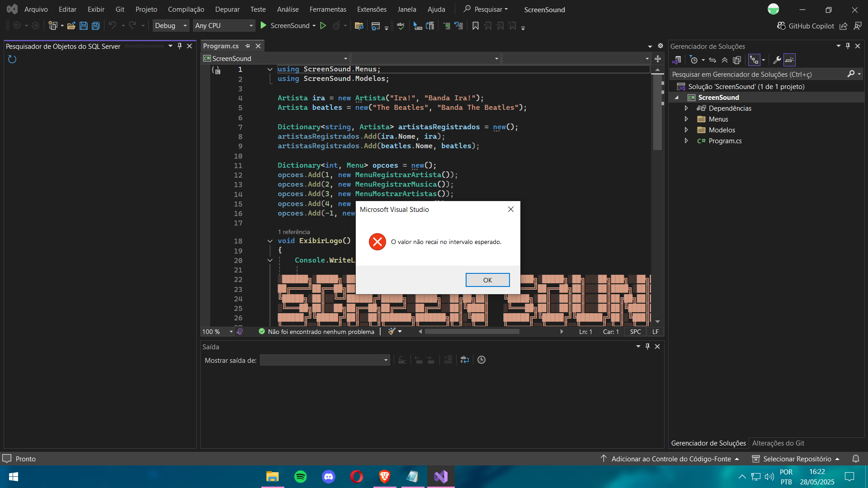
Task: Click the Save icon in toolbar
Action: click(84, 26)
